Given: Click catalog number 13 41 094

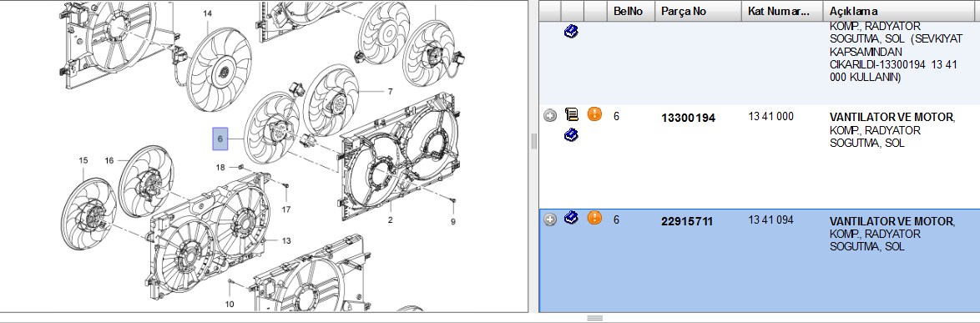Looking at the screenshot, I should pos(770,220).
